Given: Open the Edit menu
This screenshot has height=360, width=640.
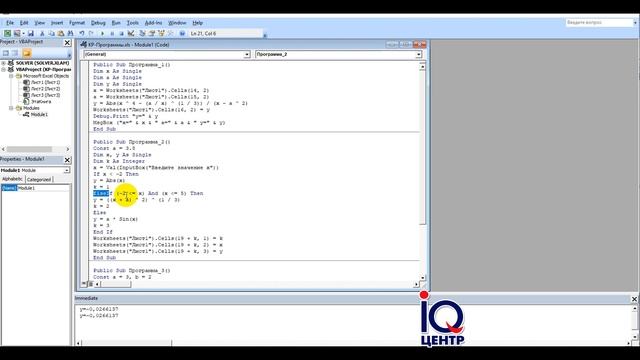Looking at the screenshot, I should pos(24,23).
